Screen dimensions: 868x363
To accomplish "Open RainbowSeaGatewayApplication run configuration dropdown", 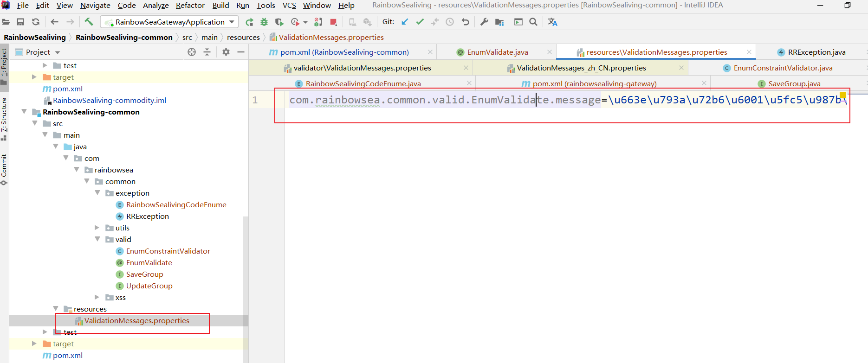I will [x=169, y=22].
